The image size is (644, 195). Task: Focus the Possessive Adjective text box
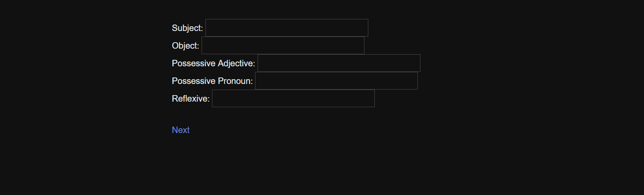point(339,63)
